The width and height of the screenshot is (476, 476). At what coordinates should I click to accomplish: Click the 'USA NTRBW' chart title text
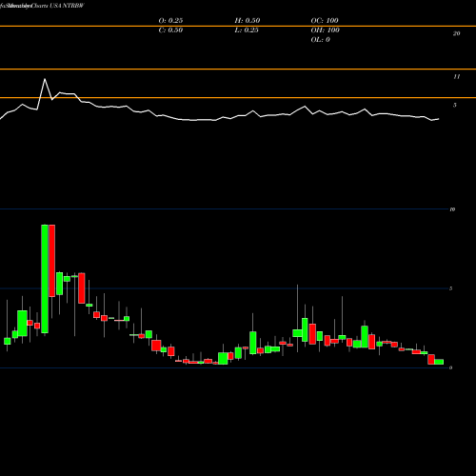[x=67, y=6]
